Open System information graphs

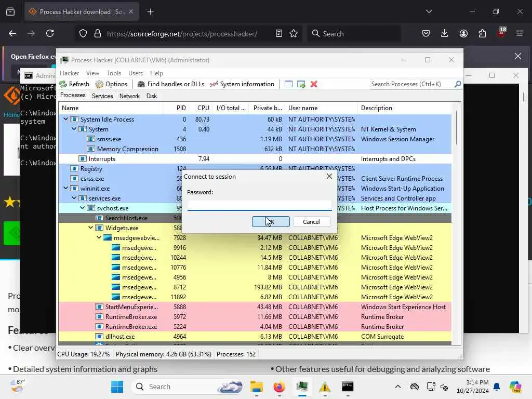coord(242,84)
